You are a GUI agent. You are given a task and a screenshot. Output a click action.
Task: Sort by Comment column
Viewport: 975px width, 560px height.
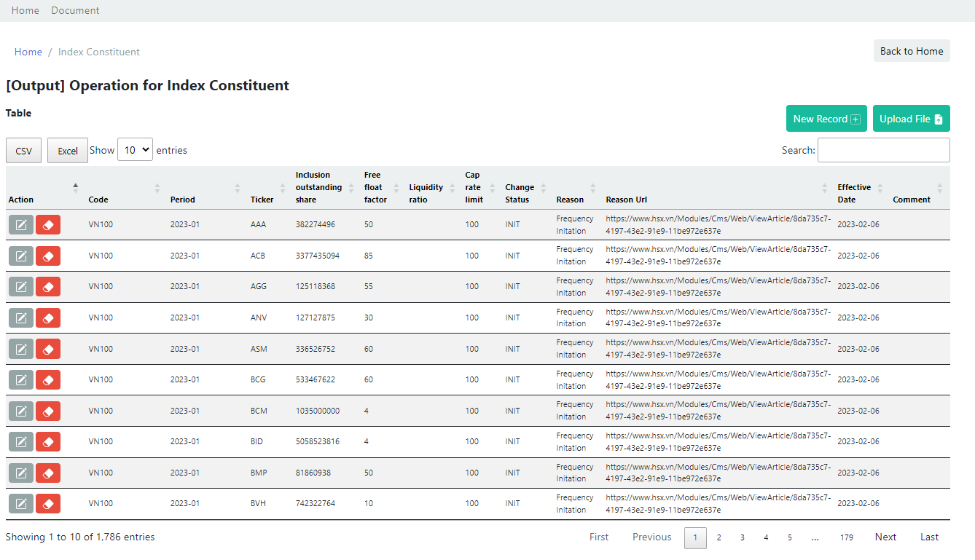pos(920,188)
